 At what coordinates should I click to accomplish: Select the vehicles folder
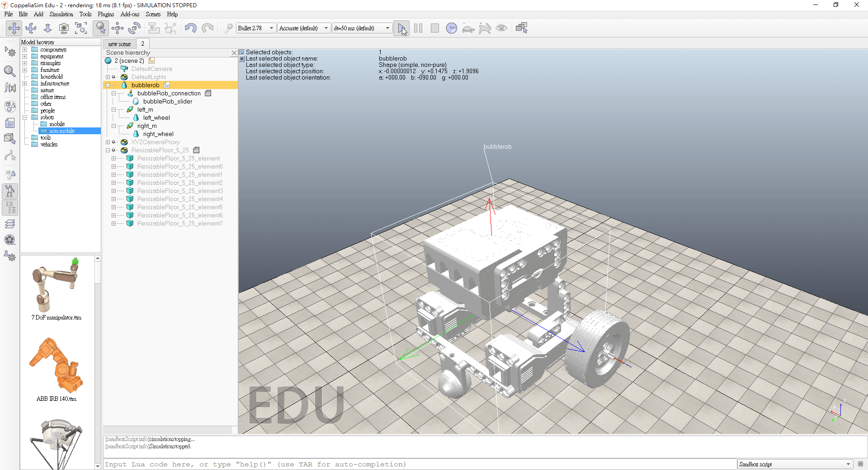[x=49, y=145]
